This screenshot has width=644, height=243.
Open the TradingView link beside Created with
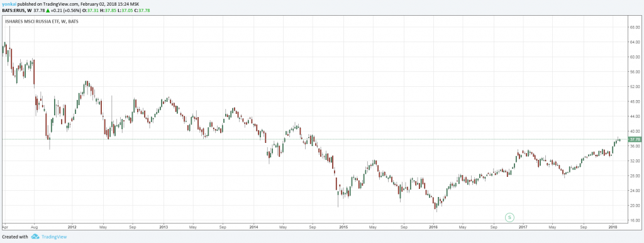coord(53,237)
